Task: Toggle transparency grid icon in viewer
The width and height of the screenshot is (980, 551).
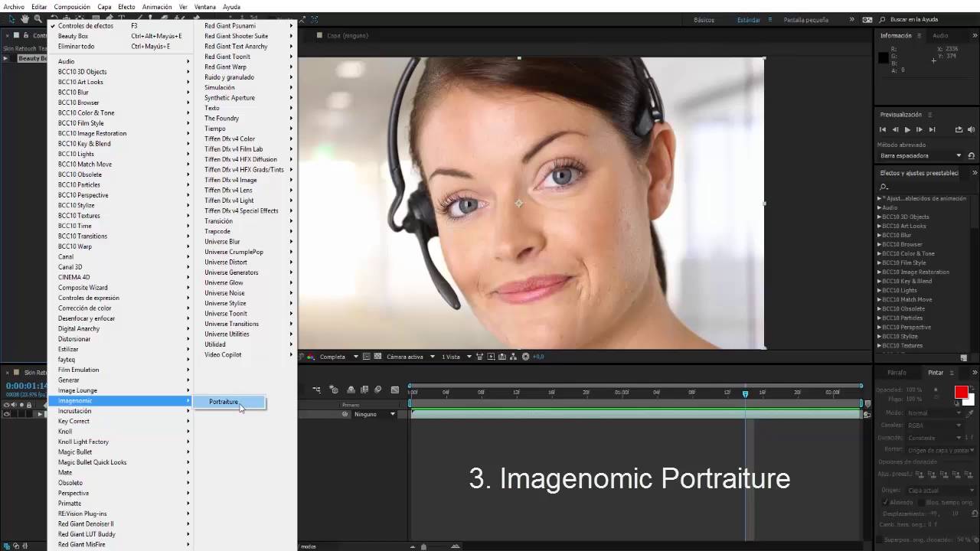Action: click(x=377, y=357)
